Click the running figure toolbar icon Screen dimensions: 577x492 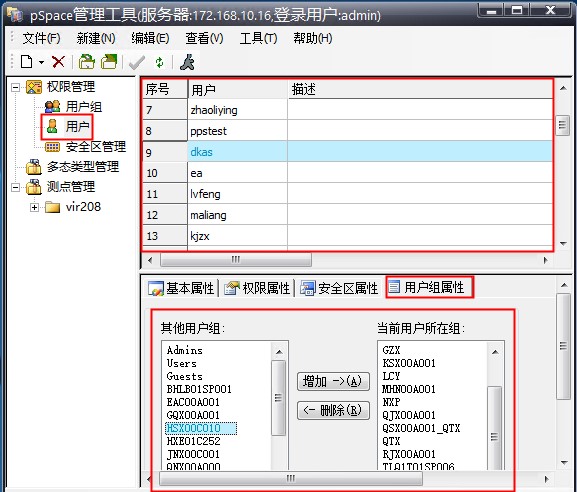pos(187,62)
